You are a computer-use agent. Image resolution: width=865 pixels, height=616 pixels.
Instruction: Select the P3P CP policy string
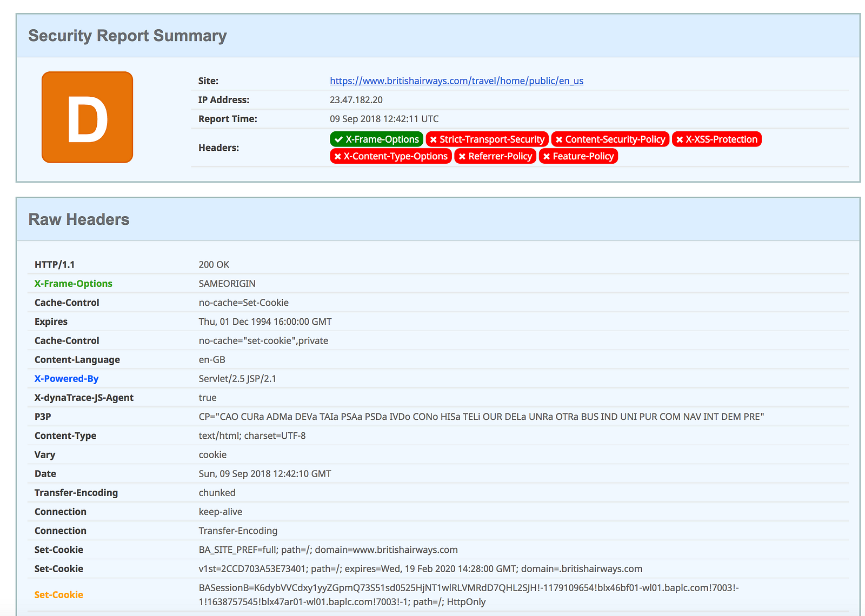482,417
